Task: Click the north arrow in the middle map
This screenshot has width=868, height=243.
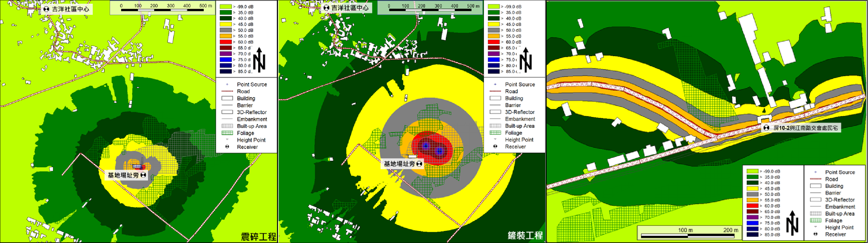Action: (525, 61)
